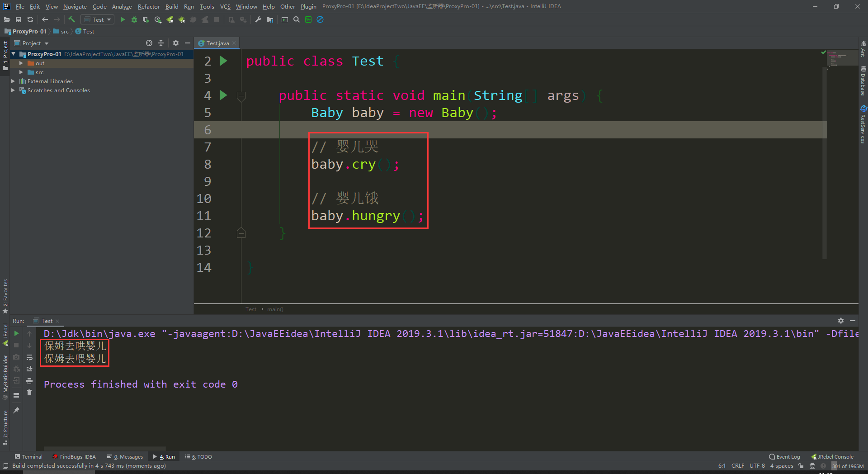Click the CRLF line separator in the status bar
This screenshot has height=474, width=868.
point(738,466)
